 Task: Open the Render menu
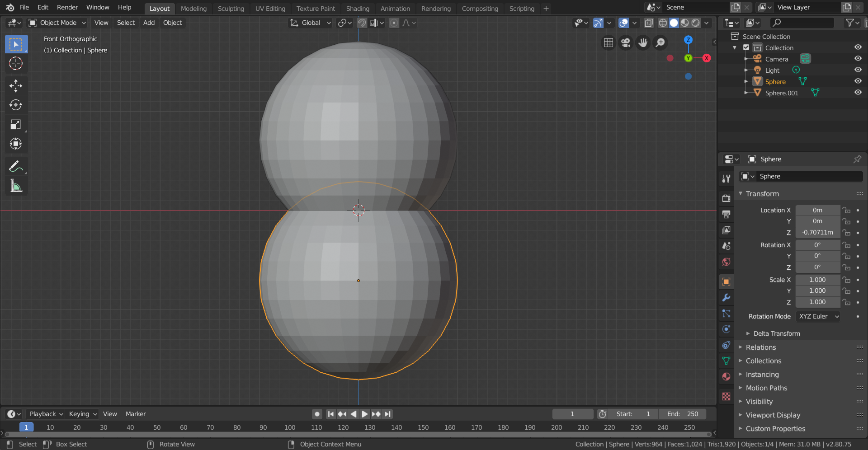67,7
